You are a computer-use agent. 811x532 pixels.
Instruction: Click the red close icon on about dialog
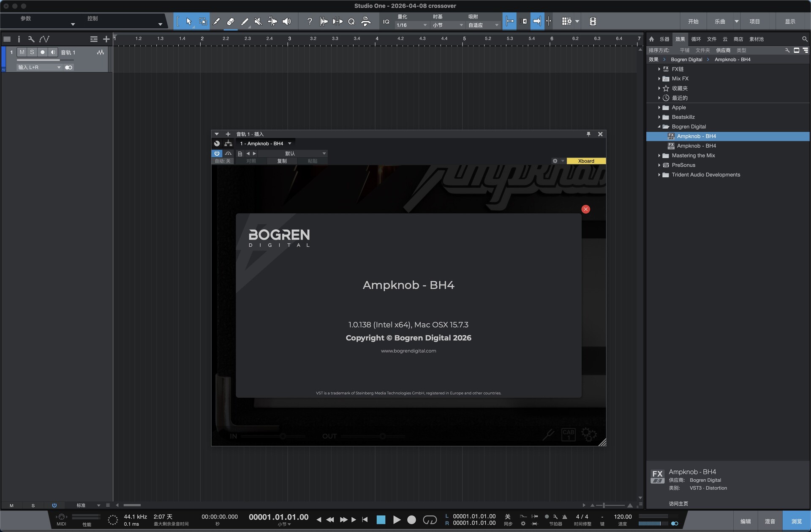[585, 209]
